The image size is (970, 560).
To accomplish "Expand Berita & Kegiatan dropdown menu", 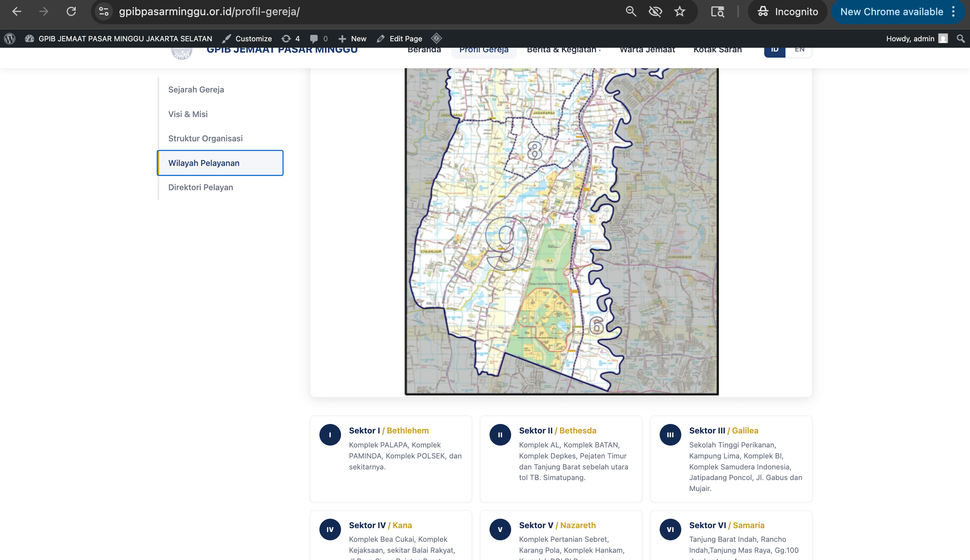I will point(563,50).
